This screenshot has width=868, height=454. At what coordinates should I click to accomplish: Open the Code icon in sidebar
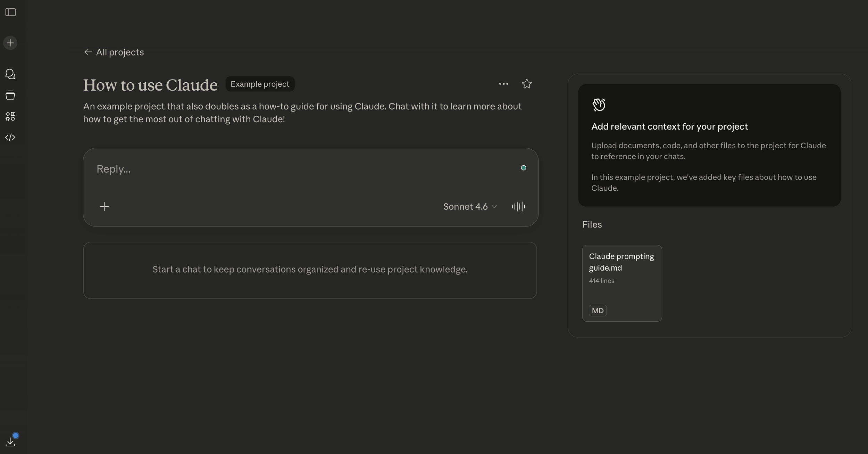10,138
